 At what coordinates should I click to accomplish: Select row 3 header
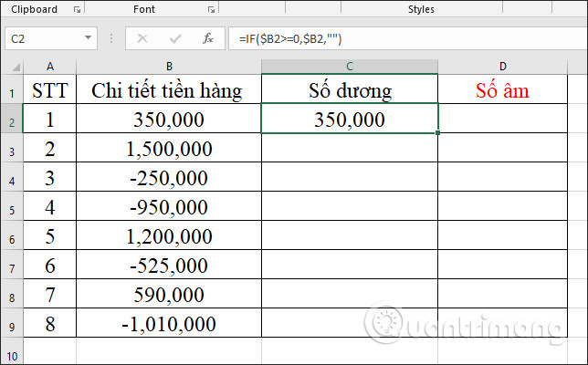pos(12,148)
